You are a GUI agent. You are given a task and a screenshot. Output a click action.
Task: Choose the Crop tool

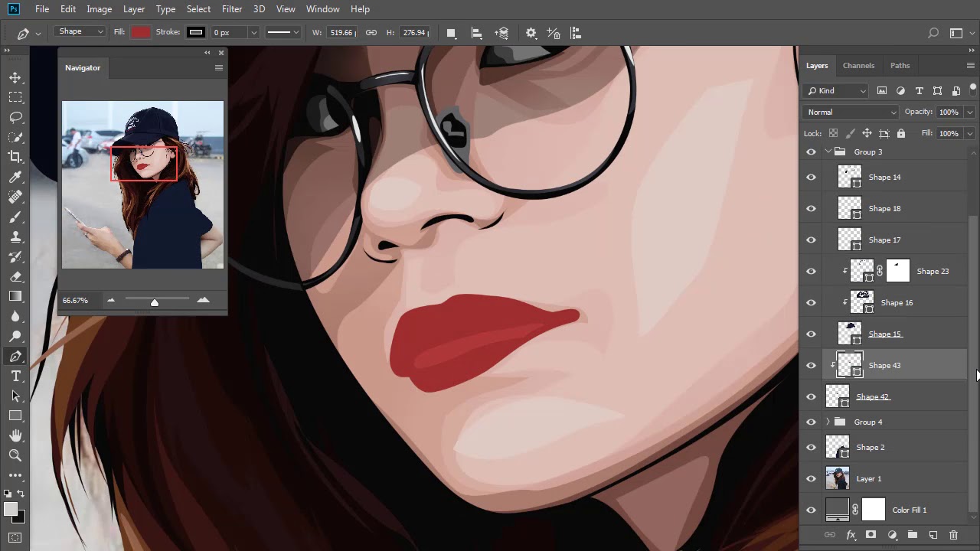tap(15, 157)
